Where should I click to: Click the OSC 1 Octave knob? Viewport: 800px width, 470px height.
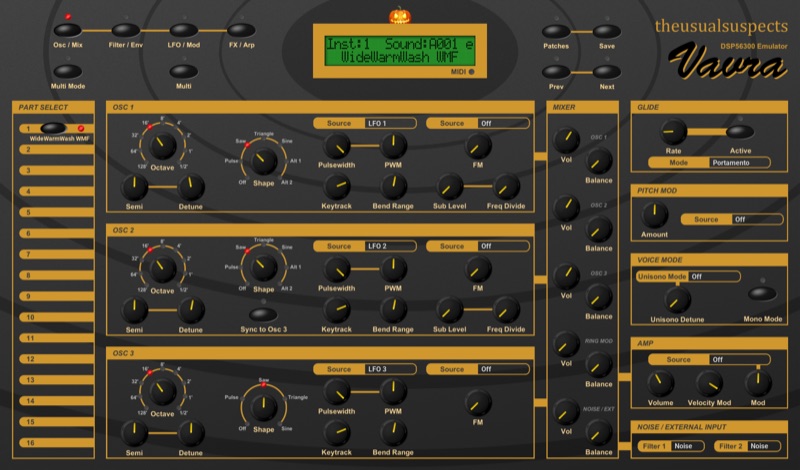click(x=162, y=145)
